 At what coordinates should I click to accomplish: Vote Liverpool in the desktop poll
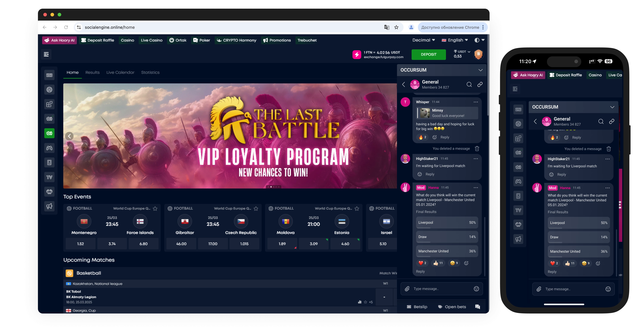pos(447,222)
